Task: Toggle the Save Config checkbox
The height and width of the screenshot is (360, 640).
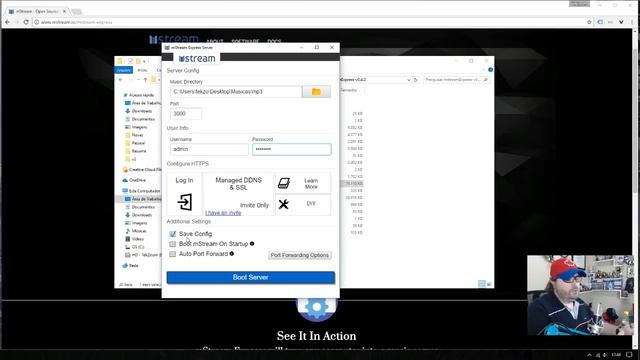Action: [173, 234]
